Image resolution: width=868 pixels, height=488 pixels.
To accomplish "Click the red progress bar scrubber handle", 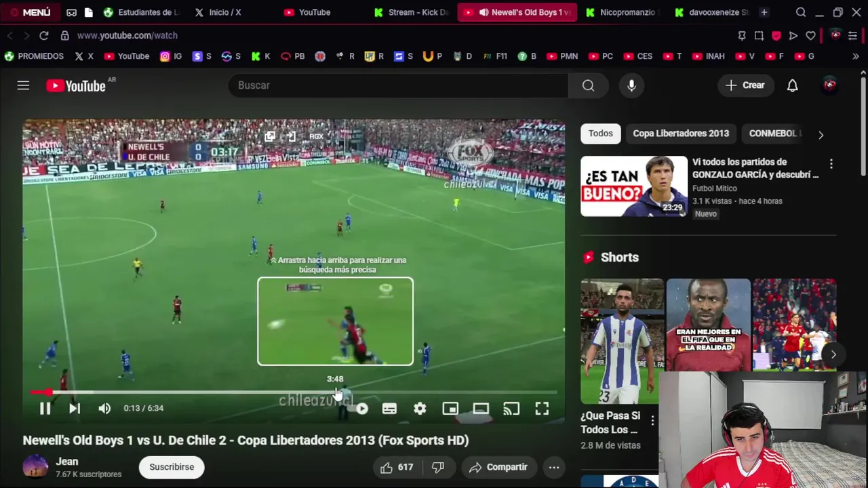I will (x=49, y=392).
